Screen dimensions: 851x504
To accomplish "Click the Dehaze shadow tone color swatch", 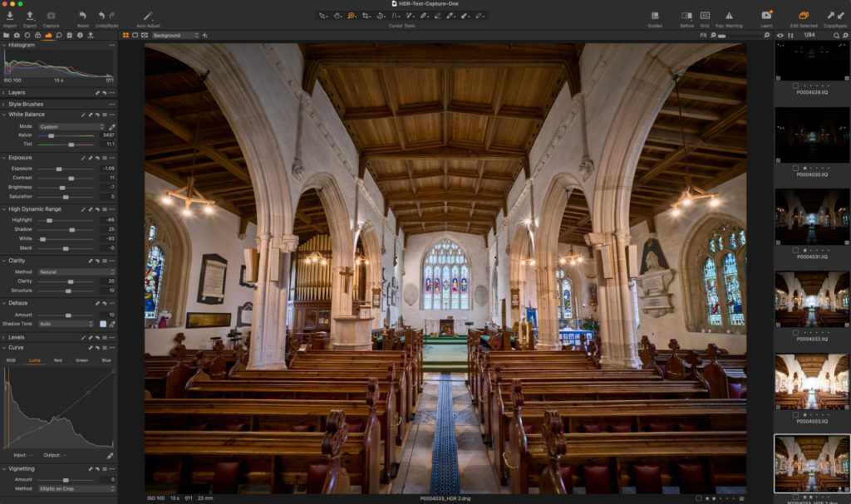I will pos(103,324).
